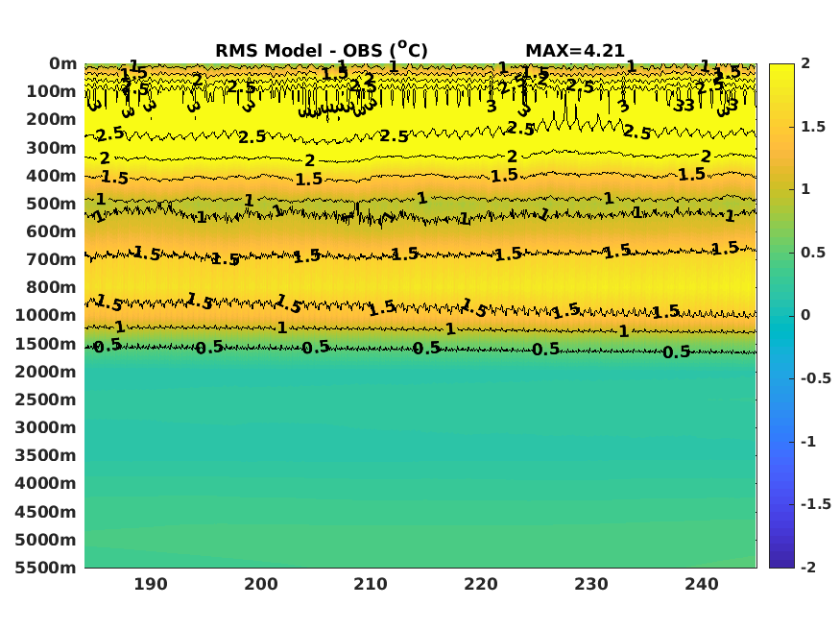Viewport: 840px width, 630px height.
Task: Click the "200m" depth axis label
Action: point(52,119)
